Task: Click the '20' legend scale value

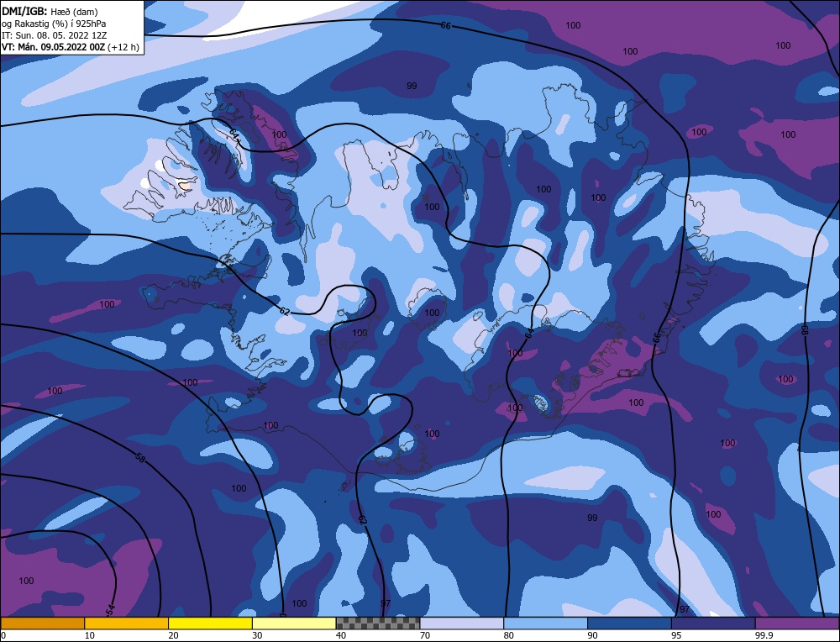Action: [174, 635]
